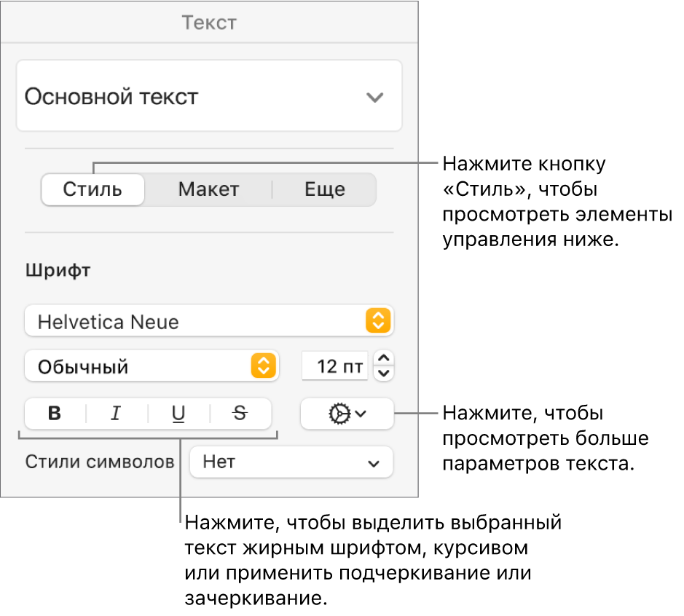684x616 pixels.
Task: Open the Еще tab
Action: click(x=324, y=190)
